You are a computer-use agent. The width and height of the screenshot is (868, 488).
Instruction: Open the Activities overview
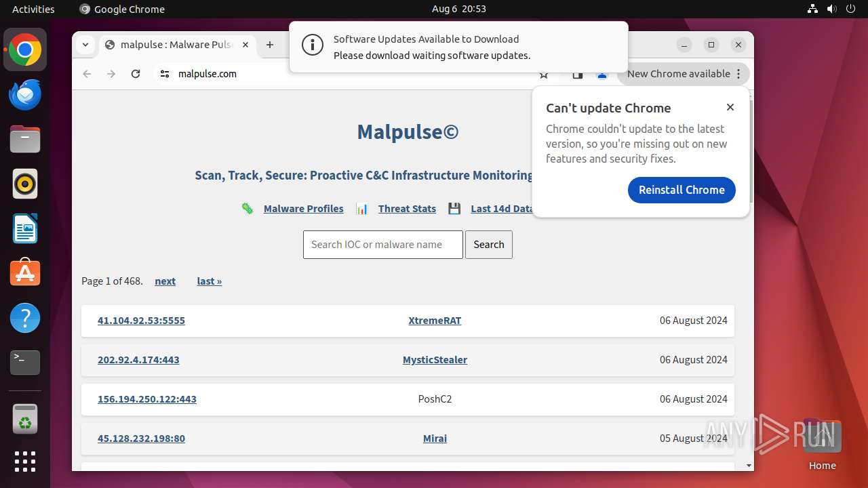tap(33, 9)
